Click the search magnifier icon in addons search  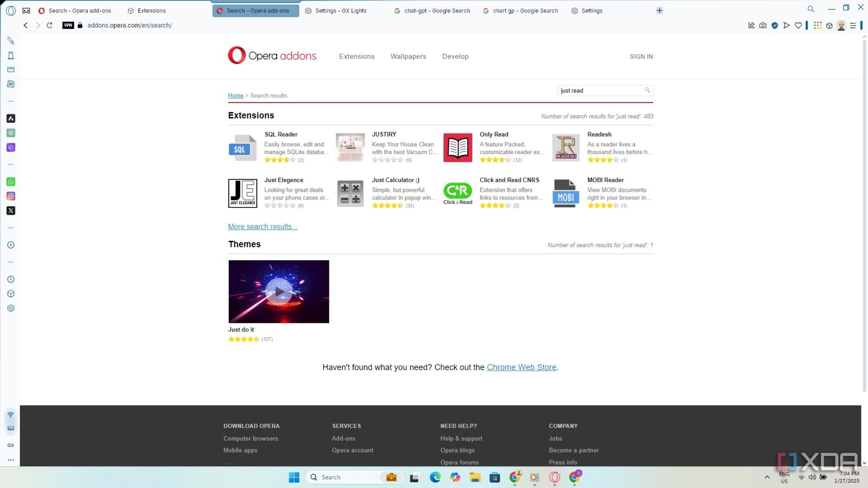648,90
